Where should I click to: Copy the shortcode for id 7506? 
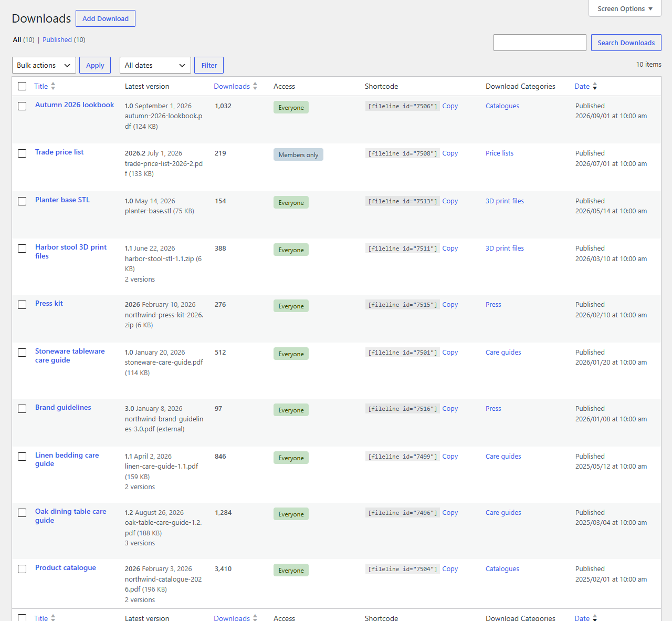point(450,106)
